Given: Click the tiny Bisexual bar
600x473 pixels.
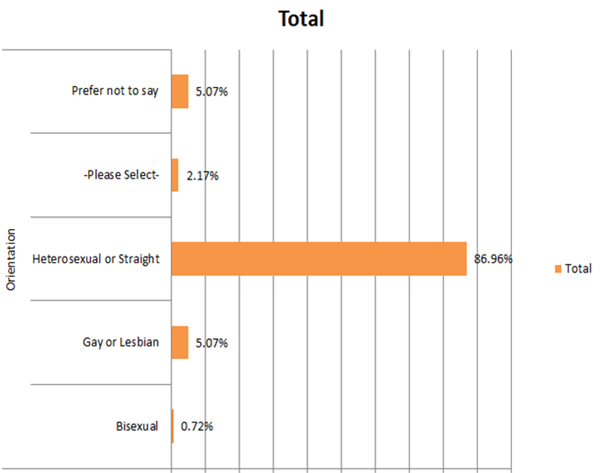Looking at the screenshot, I should [x=173, y=426].
